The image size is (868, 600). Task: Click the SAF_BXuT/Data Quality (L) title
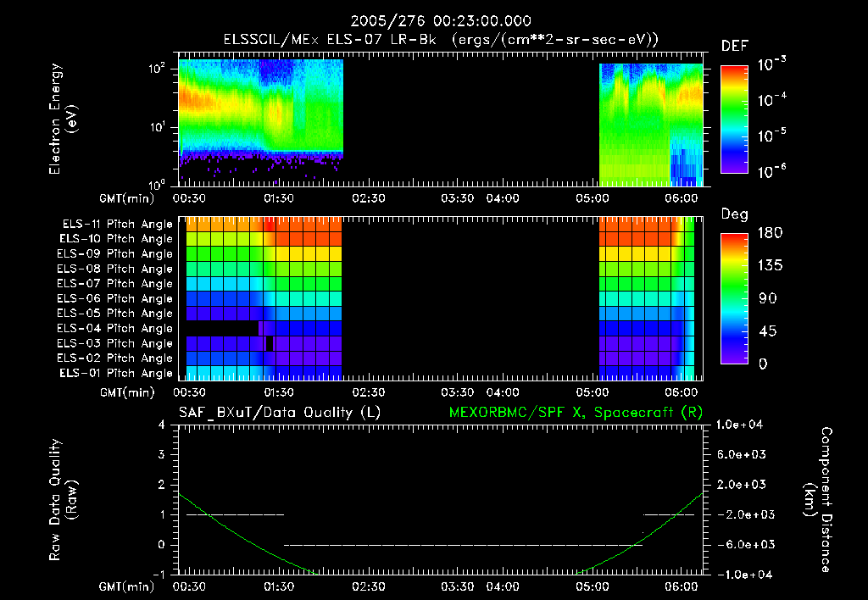pyautogui.click(x=280, y=413)
